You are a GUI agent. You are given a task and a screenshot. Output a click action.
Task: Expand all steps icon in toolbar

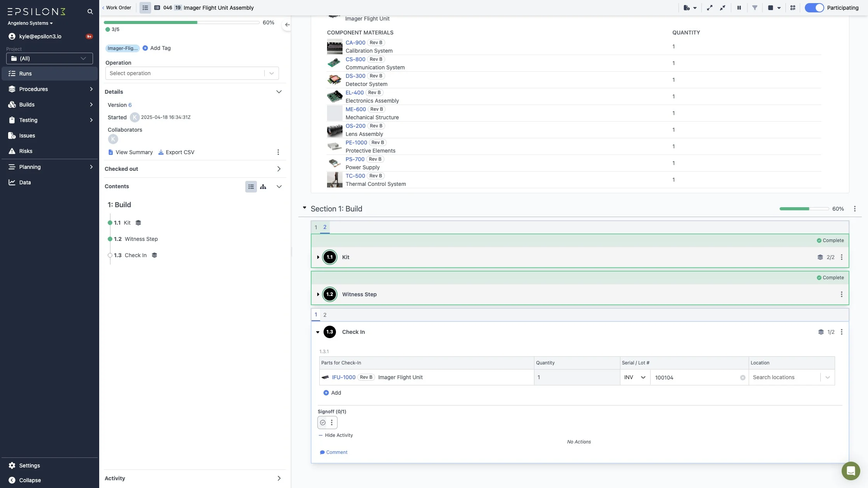pyautogui.click(x=709, y=8)
